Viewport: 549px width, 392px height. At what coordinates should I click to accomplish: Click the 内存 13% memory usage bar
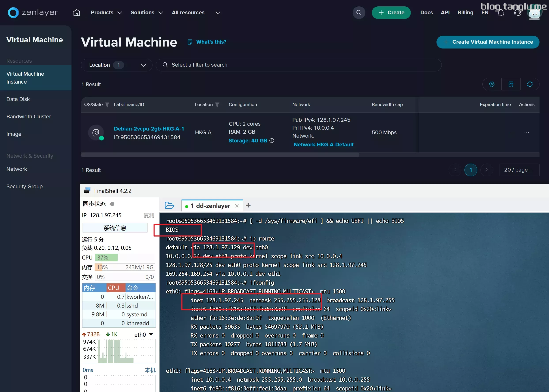(125, 267)
